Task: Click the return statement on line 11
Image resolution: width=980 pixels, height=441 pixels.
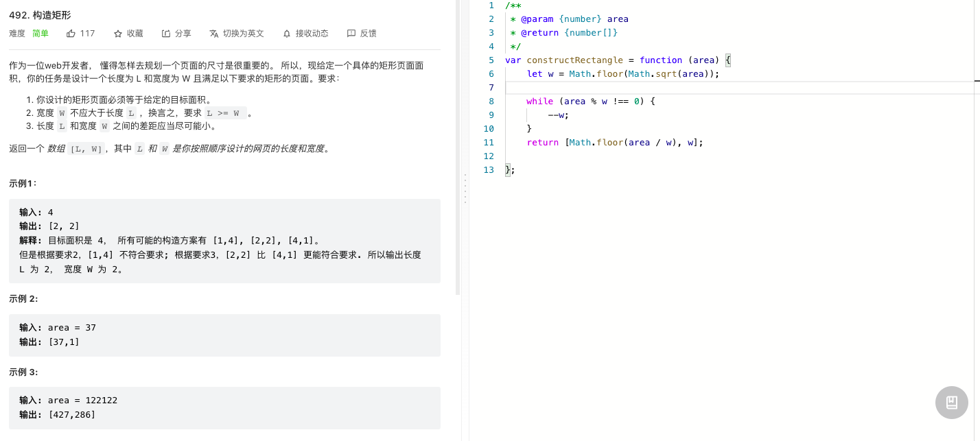Action: pos(615,142)
